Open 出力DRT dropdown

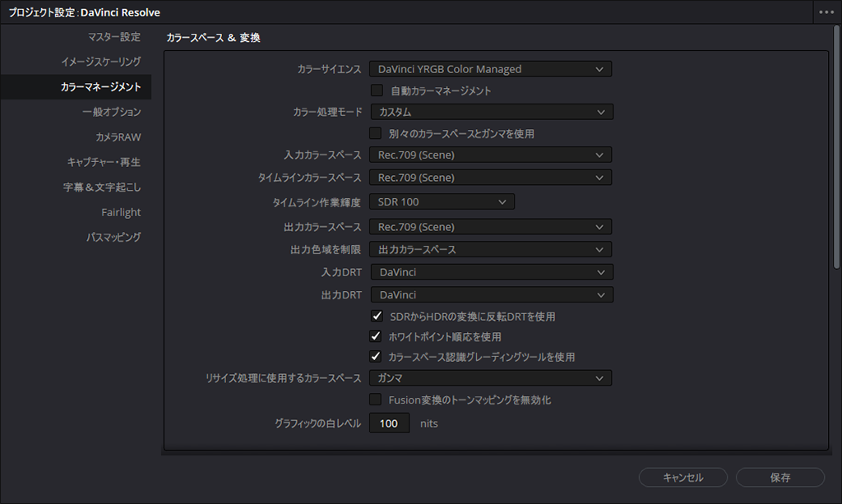492,294
